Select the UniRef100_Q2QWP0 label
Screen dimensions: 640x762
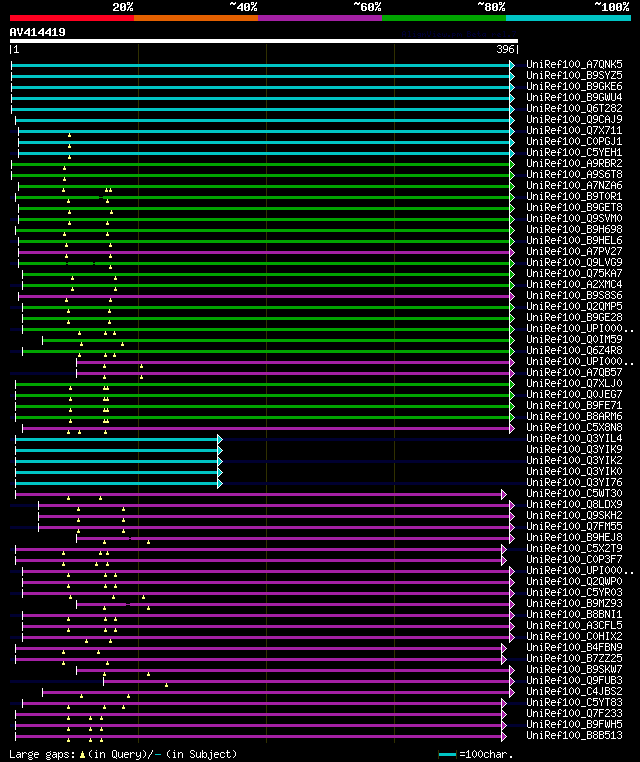[574, 581]
